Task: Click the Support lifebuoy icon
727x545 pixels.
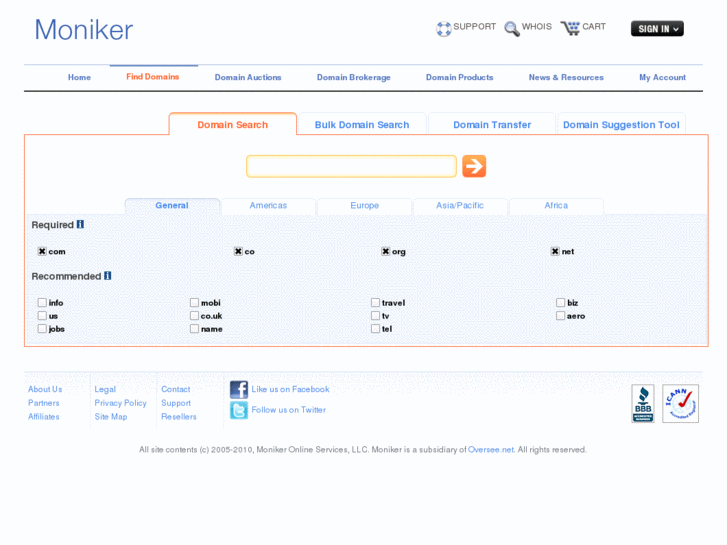Action: pyautogui.click(x=443, y=29)
